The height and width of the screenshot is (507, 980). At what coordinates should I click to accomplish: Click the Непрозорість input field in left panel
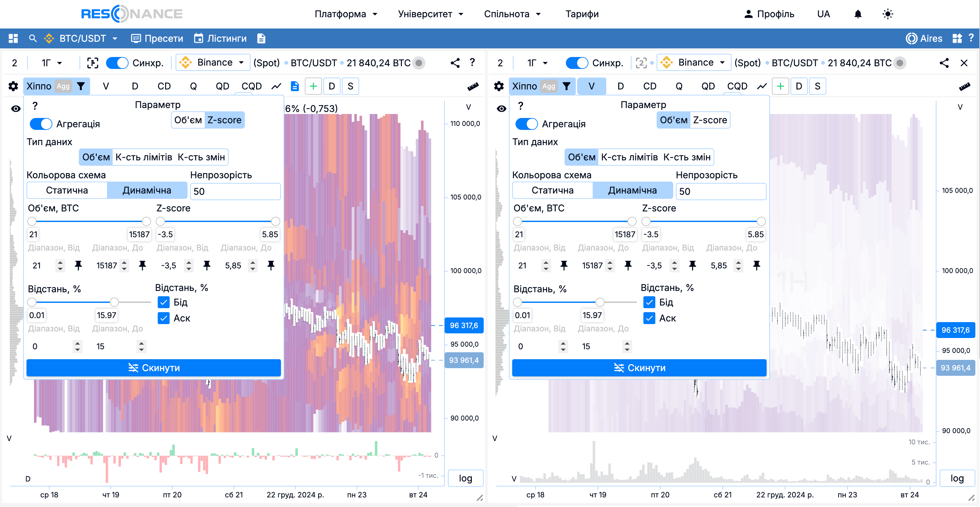[235, 192]
